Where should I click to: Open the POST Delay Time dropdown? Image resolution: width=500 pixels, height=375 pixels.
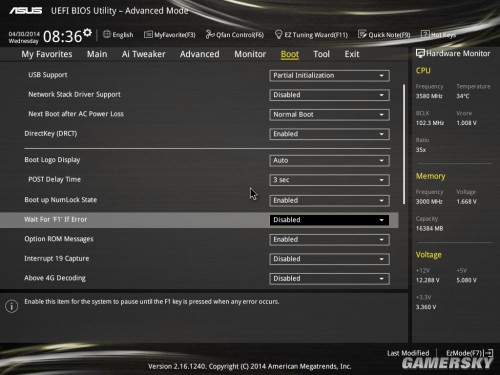[329, 180]
